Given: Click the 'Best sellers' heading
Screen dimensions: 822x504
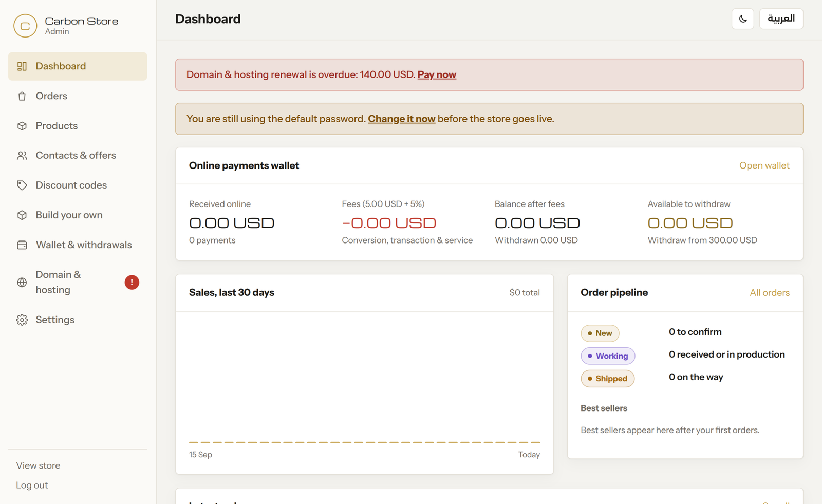Looking at the screenshot, I should (x=604, y=408).
